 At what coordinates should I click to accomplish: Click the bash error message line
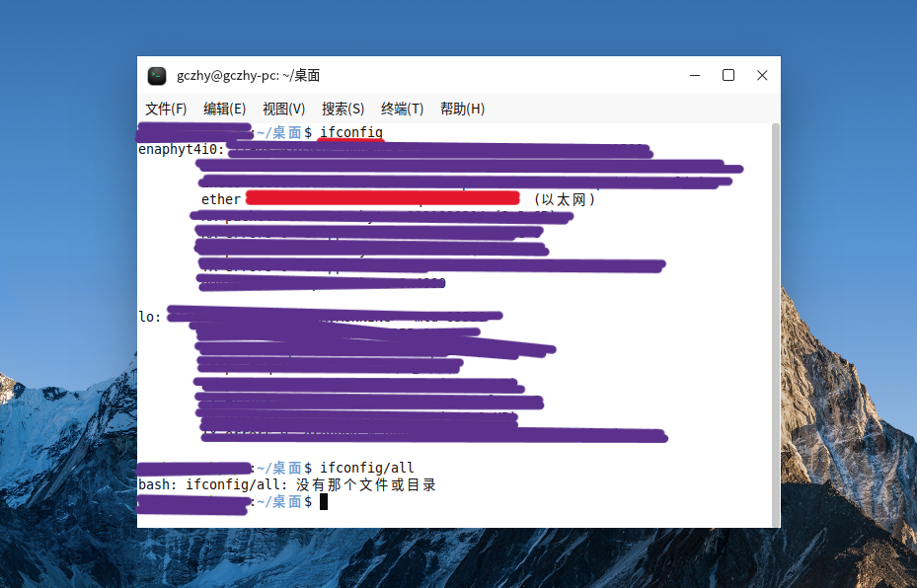click(286, 484)
